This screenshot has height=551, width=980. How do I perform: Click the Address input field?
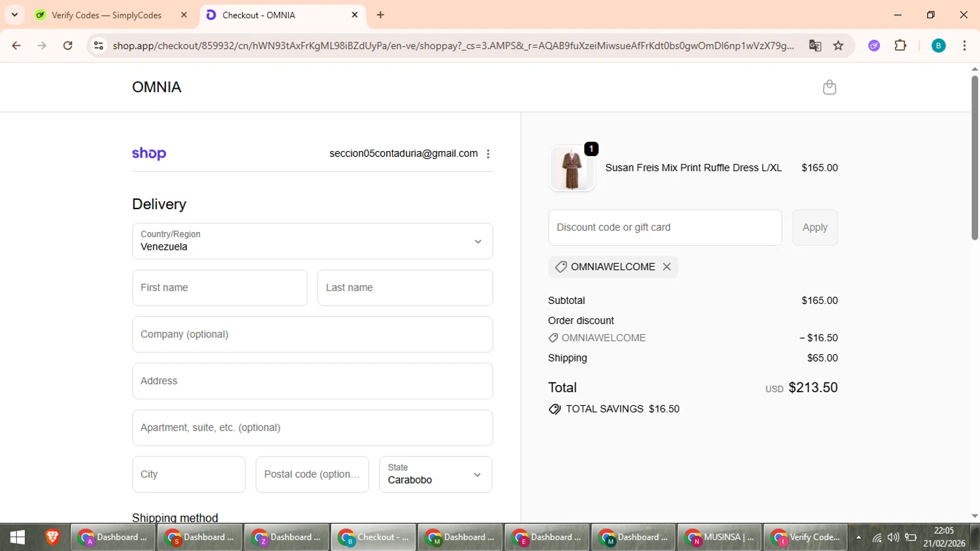312,381
